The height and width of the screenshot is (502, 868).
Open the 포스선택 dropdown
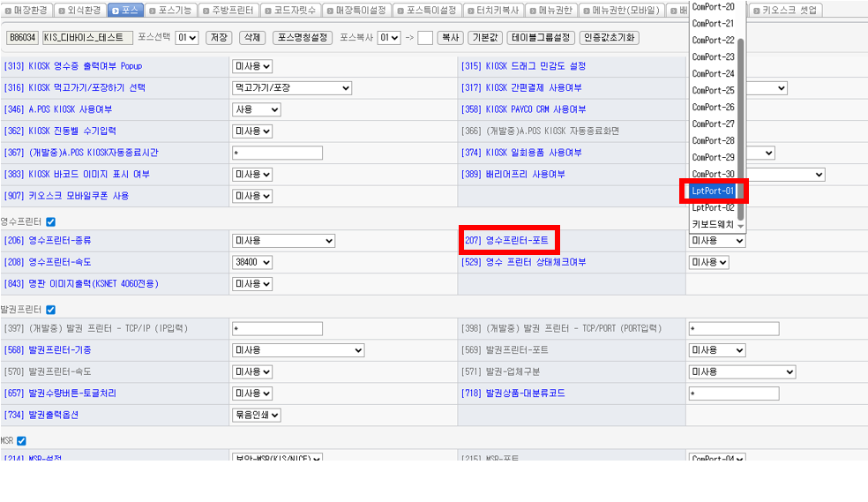(x=186, y=38)
